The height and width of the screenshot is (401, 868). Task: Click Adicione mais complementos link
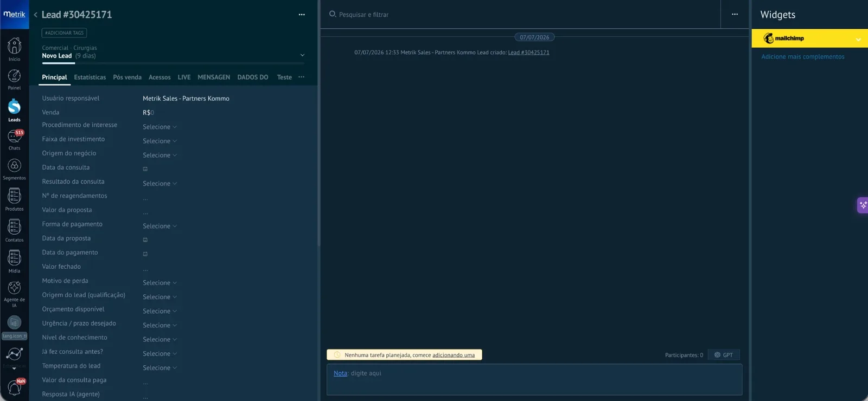(x=803, y=57)
